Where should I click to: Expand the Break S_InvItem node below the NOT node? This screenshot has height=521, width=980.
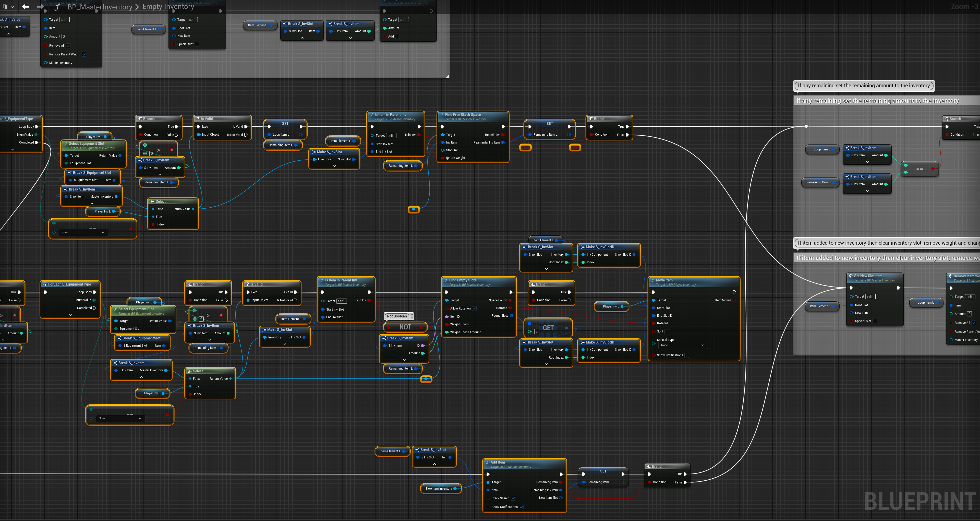coord(404,360)
